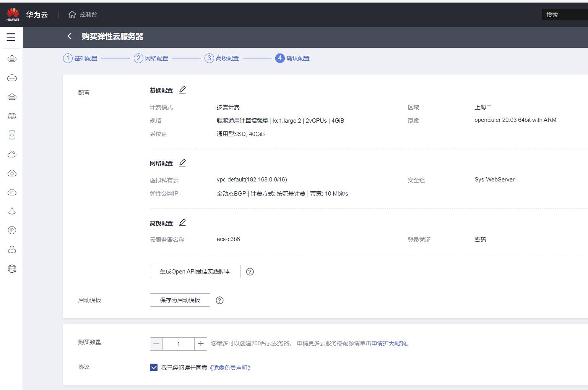Open the hamburger navigation menu
This screenshot has height=390, width=588.
click(11, 37)
